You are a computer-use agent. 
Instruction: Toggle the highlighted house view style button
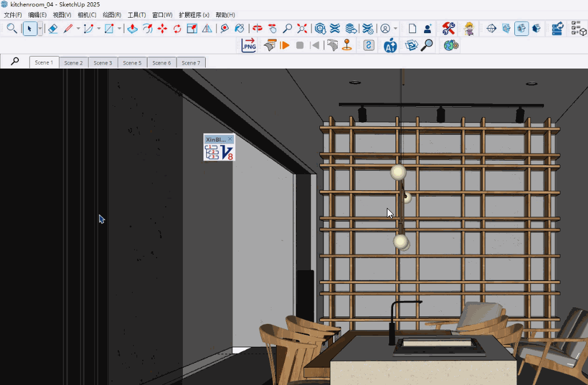[521, 29]
